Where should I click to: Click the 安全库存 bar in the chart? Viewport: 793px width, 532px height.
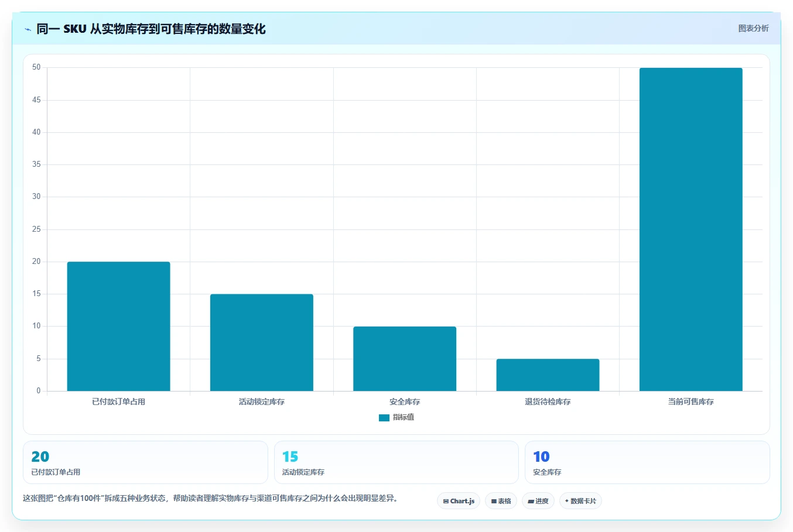tap(405, 359)
